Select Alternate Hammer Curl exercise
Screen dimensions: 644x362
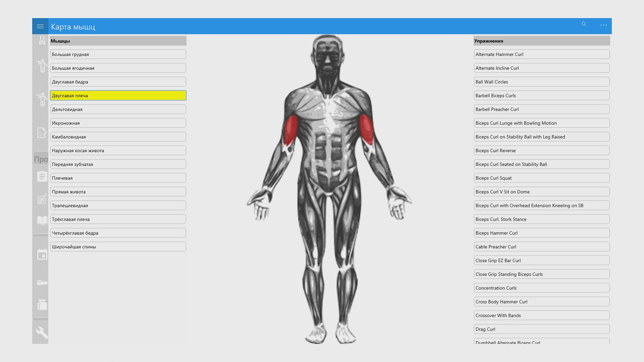[x=541, y=54]
